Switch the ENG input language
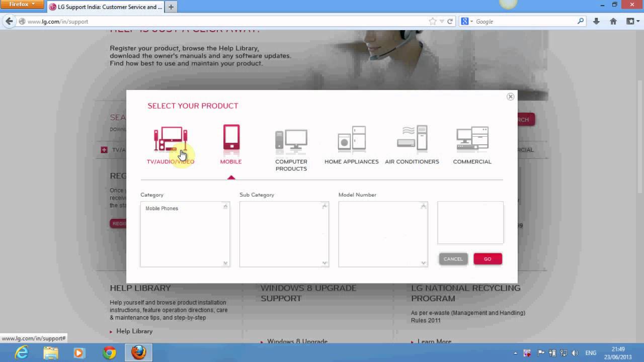The image size is (644, 362). point(591,353)
